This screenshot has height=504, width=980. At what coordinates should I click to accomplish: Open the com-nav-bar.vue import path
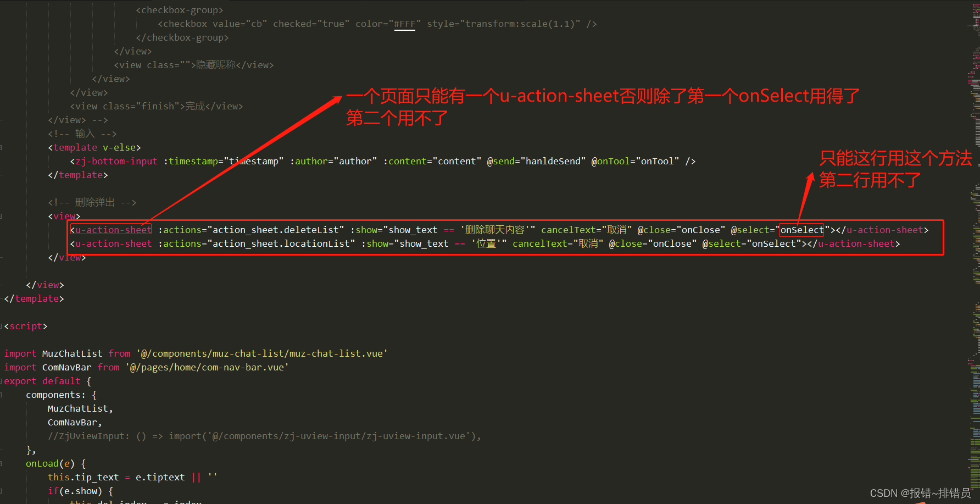pos(208,367)
